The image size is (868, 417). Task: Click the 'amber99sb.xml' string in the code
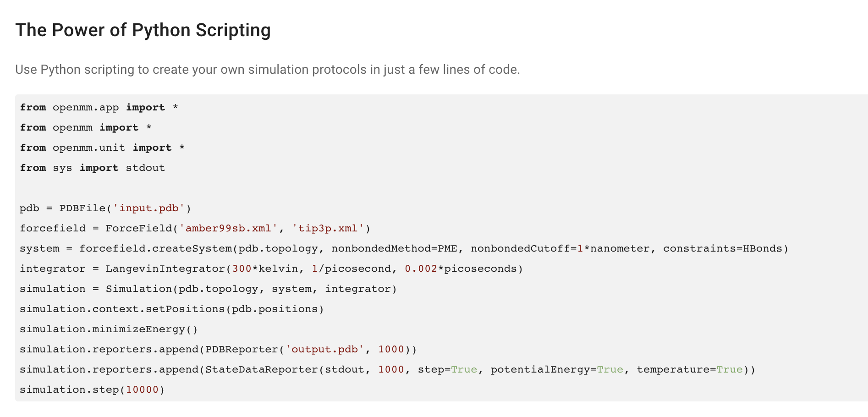pyautogui.click(x=229, y=229)
